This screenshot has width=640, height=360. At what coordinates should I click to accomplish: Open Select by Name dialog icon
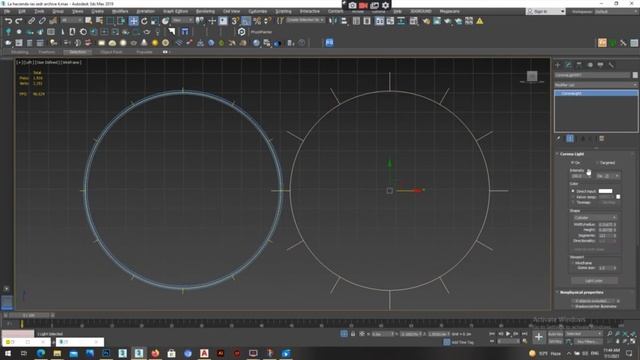[x=99, y=21]
